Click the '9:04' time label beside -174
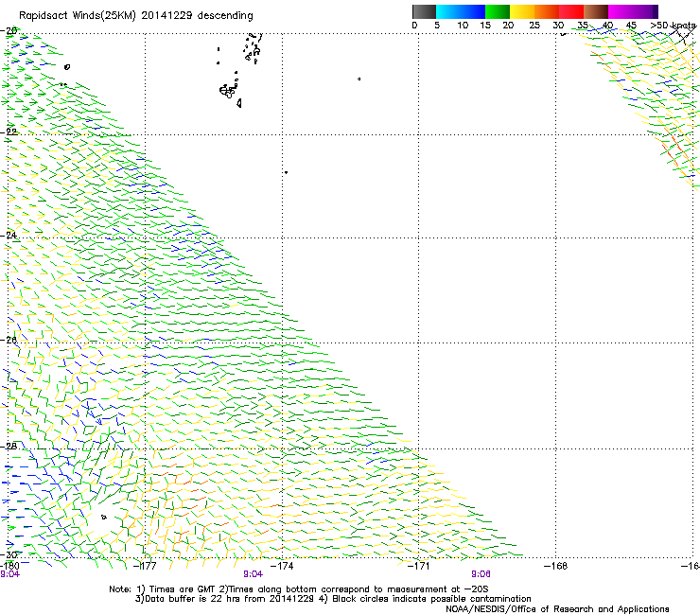Image resolution: width=700 pixels, height=615 pixels. (254, 574)
